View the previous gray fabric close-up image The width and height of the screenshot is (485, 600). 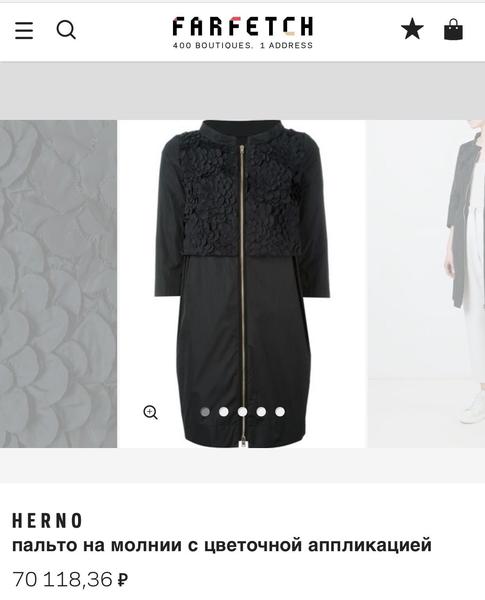tap(58, 284)
